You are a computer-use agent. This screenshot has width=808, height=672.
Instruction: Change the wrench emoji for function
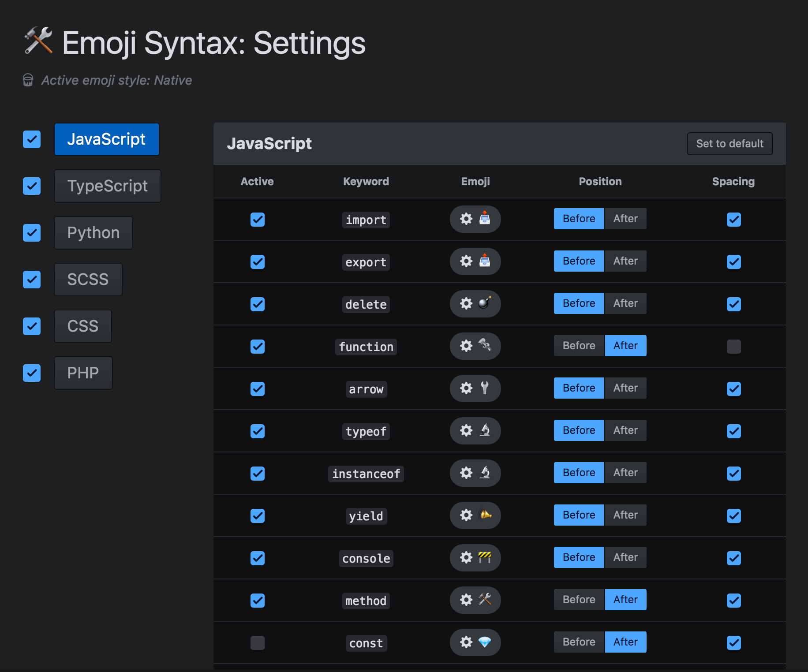click(x=475, y=346)
